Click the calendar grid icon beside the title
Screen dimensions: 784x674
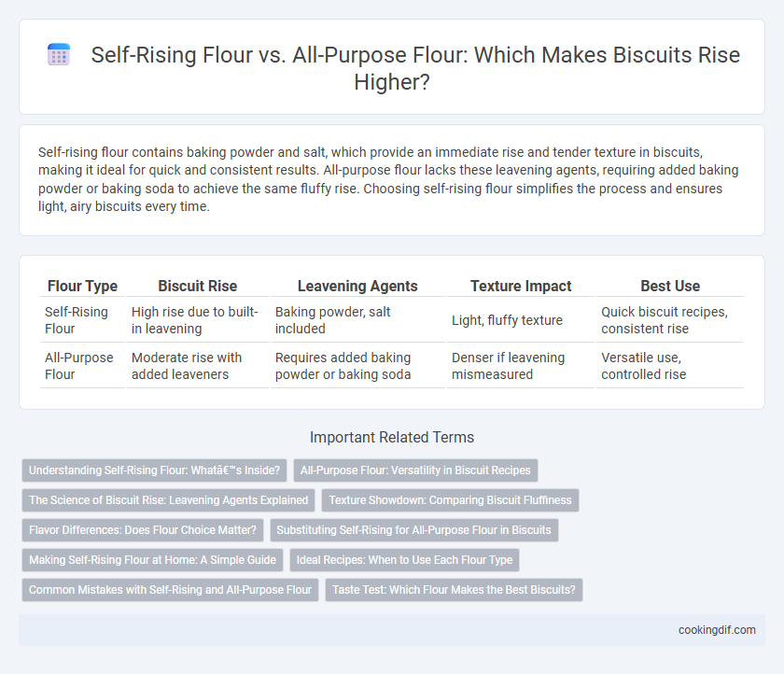pyautogui.click(x=59, y=55)
